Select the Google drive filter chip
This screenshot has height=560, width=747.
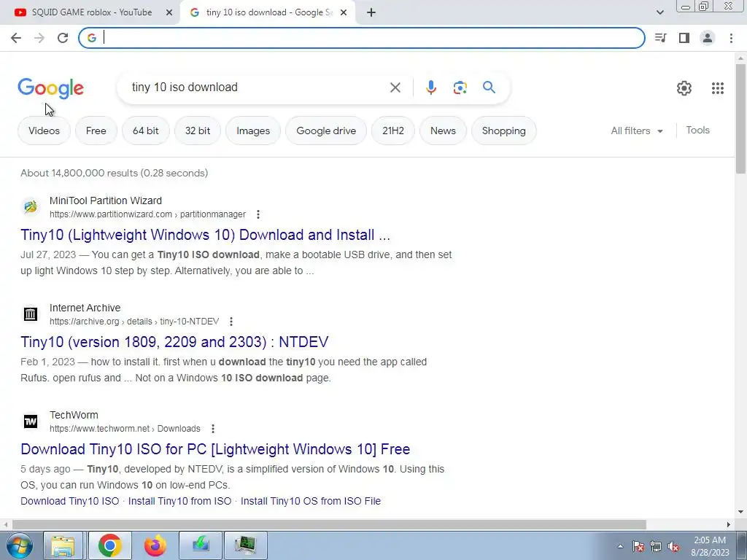[326, 131]
